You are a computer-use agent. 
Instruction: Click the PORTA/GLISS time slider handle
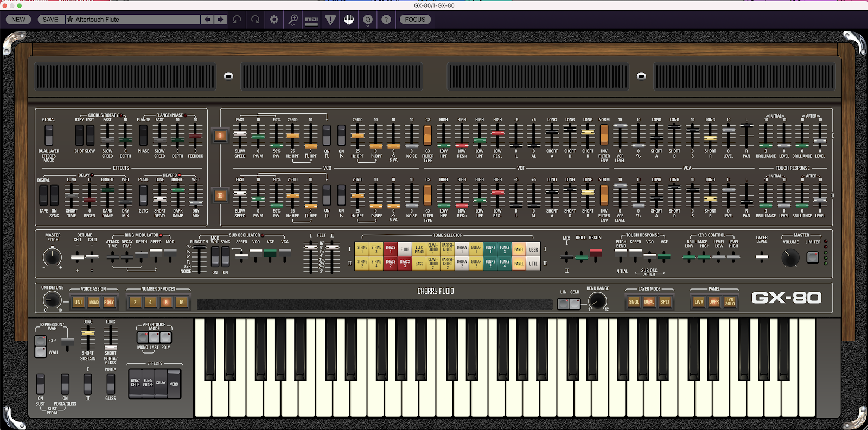coord(111,347)
